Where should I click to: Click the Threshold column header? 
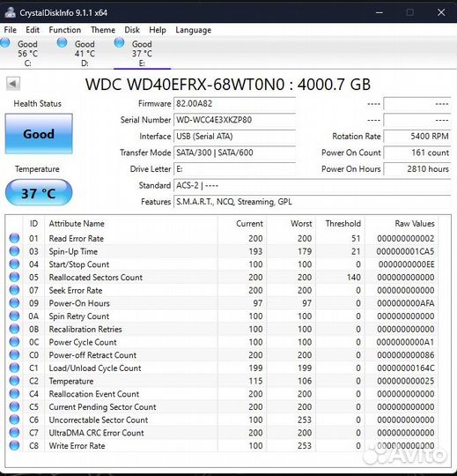343,224
